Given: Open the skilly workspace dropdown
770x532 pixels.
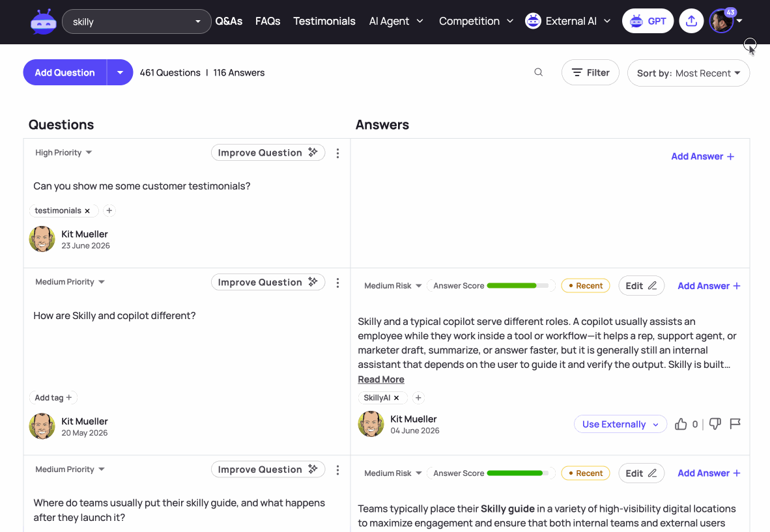Looking at the screenshot, I should point(137,21).
